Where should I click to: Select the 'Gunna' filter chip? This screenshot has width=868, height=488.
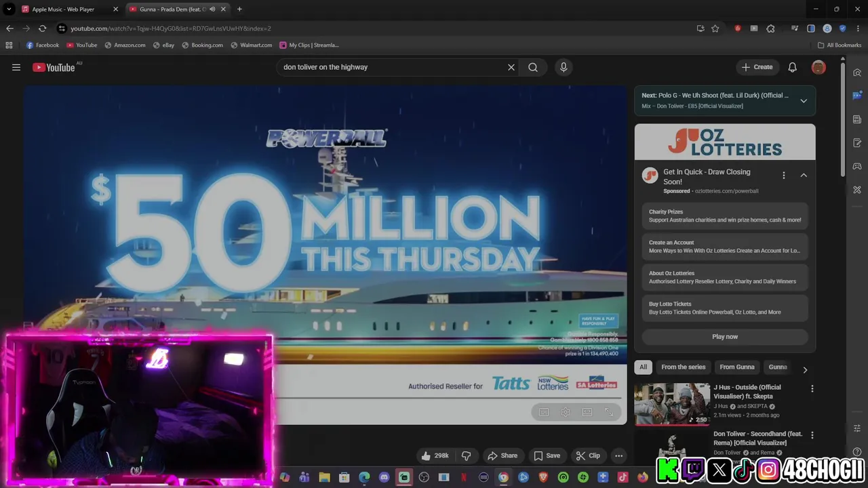pos(778,367)
